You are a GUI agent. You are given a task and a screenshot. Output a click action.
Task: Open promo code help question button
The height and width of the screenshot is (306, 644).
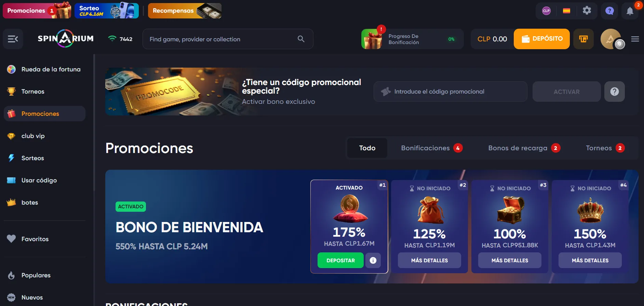(x=615, y=92)
